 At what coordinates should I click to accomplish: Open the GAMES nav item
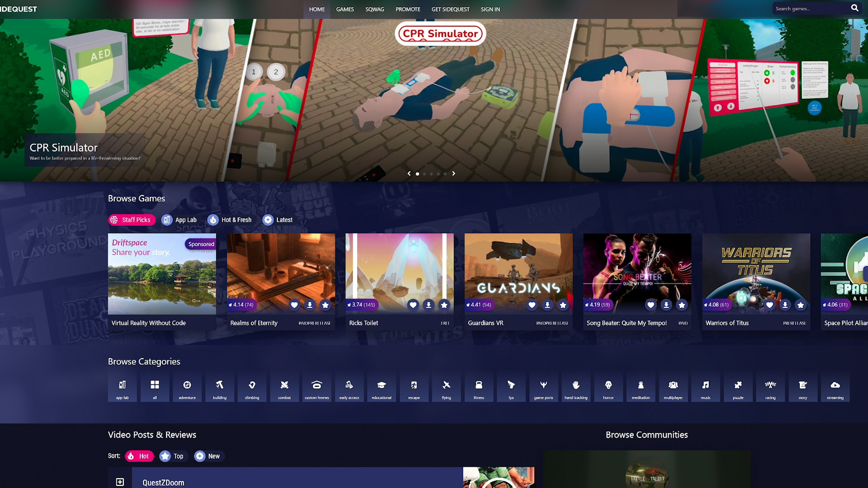[x=345, y=9]
